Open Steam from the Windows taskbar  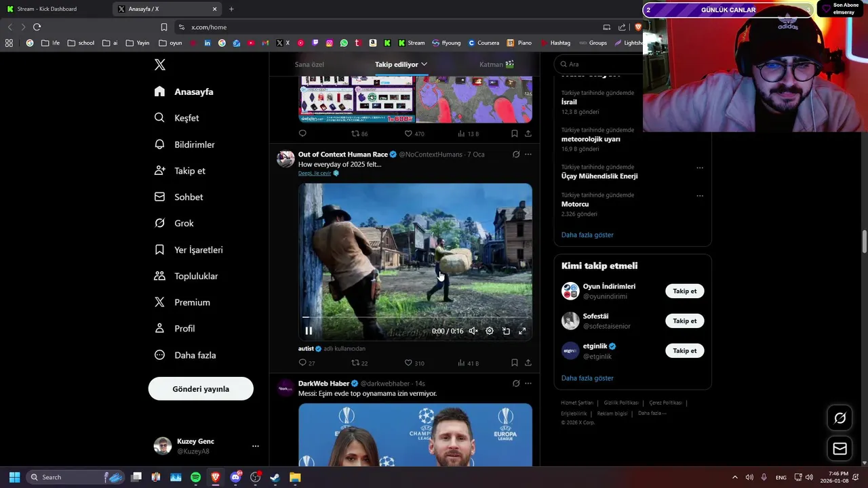click(275, 477)
